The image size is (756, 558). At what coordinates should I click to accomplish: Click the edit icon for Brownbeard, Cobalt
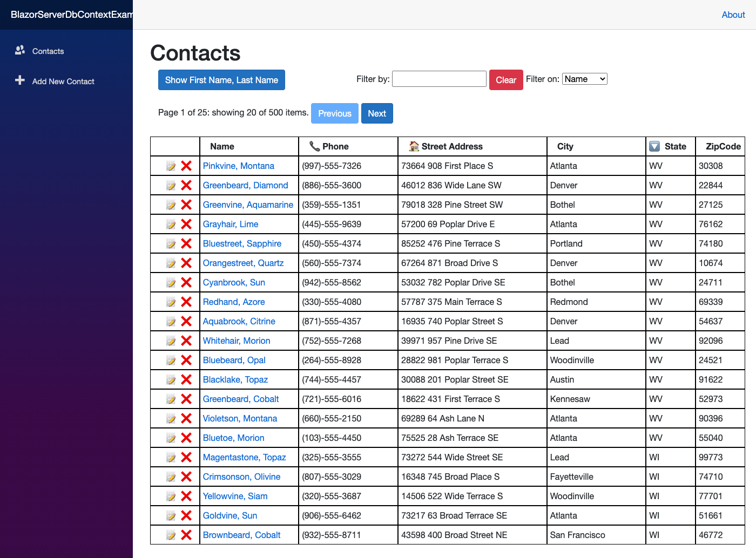pyautogui.click(x=171, y=535)
